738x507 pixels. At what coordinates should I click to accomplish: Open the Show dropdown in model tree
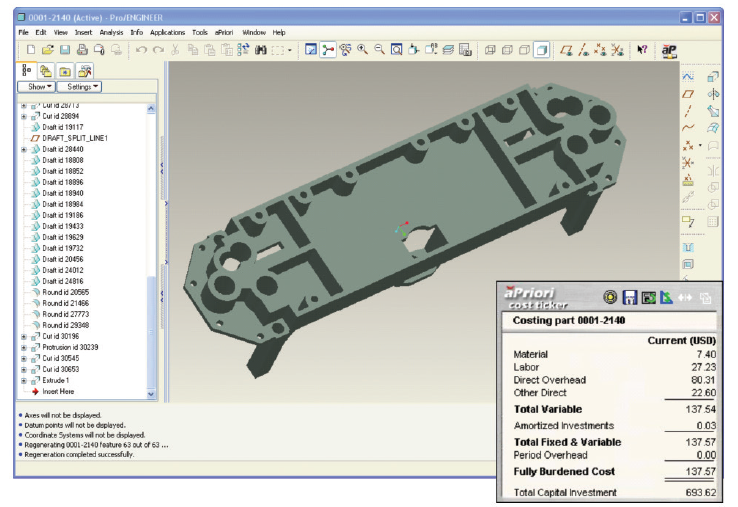[36, 87]
